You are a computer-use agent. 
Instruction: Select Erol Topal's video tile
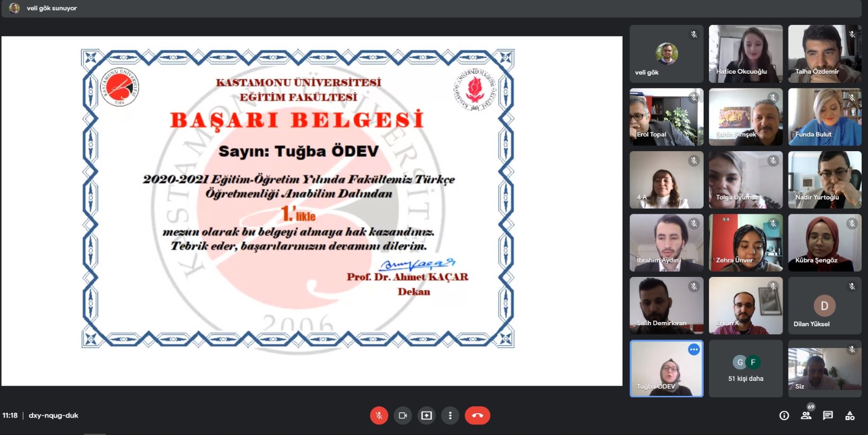click(667, 117)
